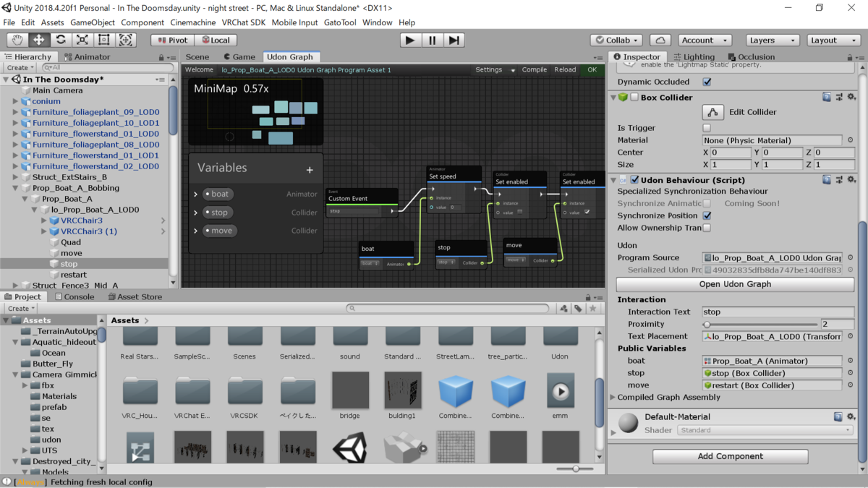Click Reload in Udon Graph toolbar
Screen dimensions: 868x488
click(x=565, y=69)
